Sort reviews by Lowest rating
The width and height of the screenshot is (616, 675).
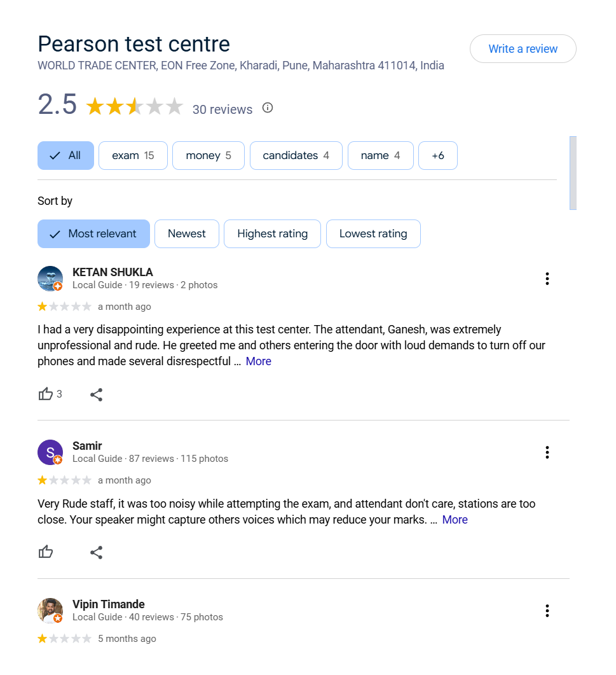pyautogui.click(x=373, y=234)
